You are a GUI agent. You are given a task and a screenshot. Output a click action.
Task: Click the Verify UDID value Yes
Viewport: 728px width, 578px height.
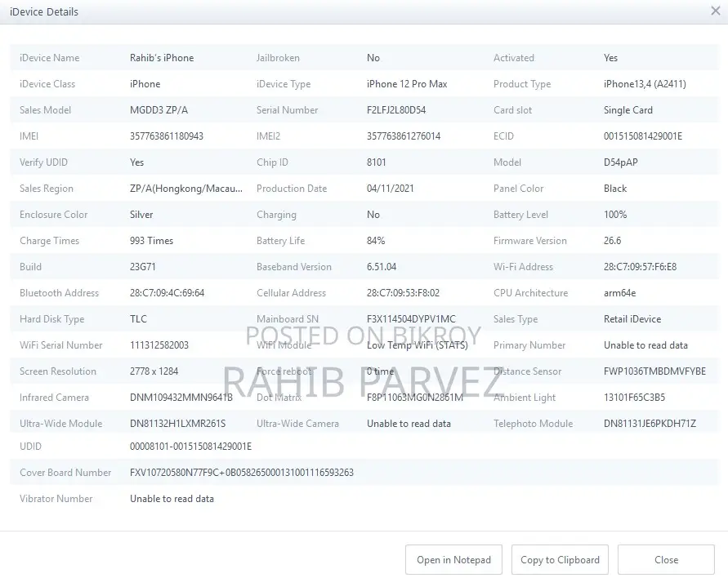coord(136,162)
